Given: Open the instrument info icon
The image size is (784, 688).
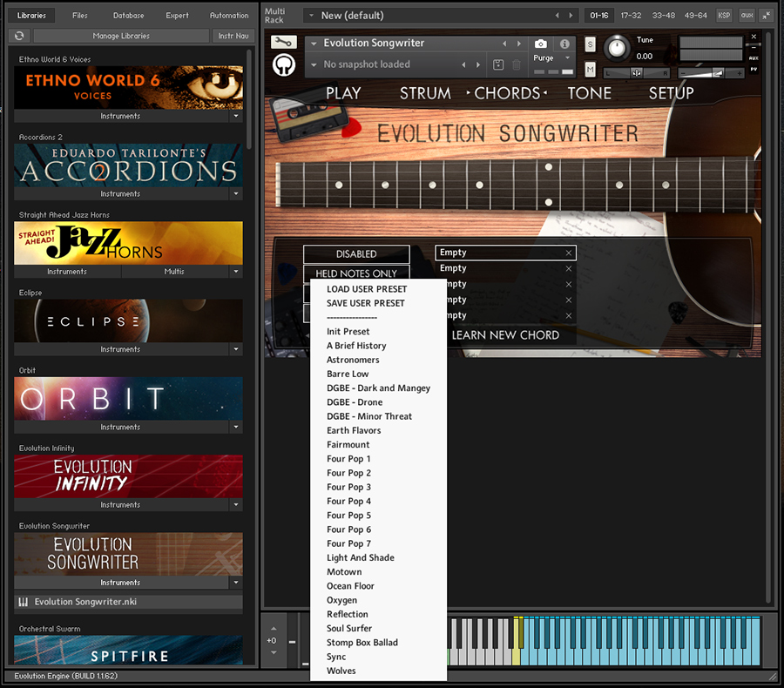Looking at the screenshot, I should [564, 44].
